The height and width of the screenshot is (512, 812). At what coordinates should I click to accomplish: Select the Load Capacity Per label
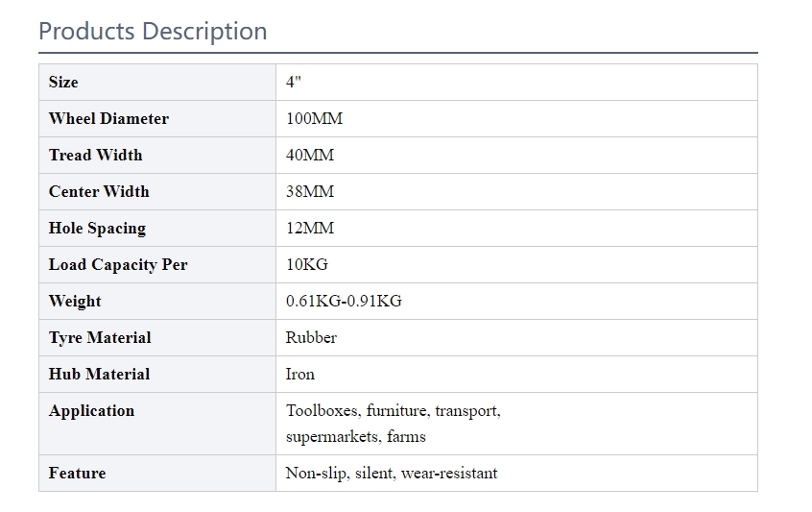click(x=118, y=265)
